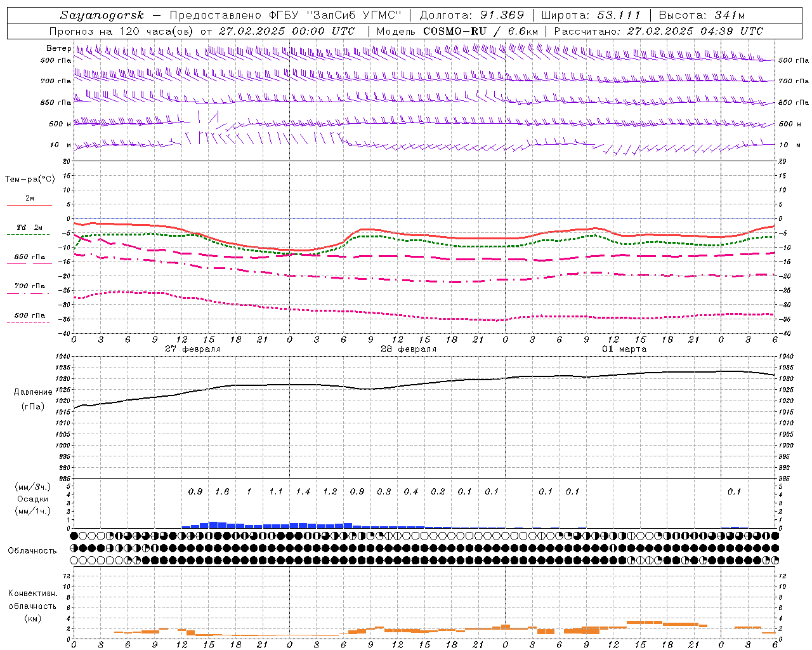Screen dimensions: 812x650
Task: Click the "(мм/3ч.)" precipitation unit label
Action: 32,487
